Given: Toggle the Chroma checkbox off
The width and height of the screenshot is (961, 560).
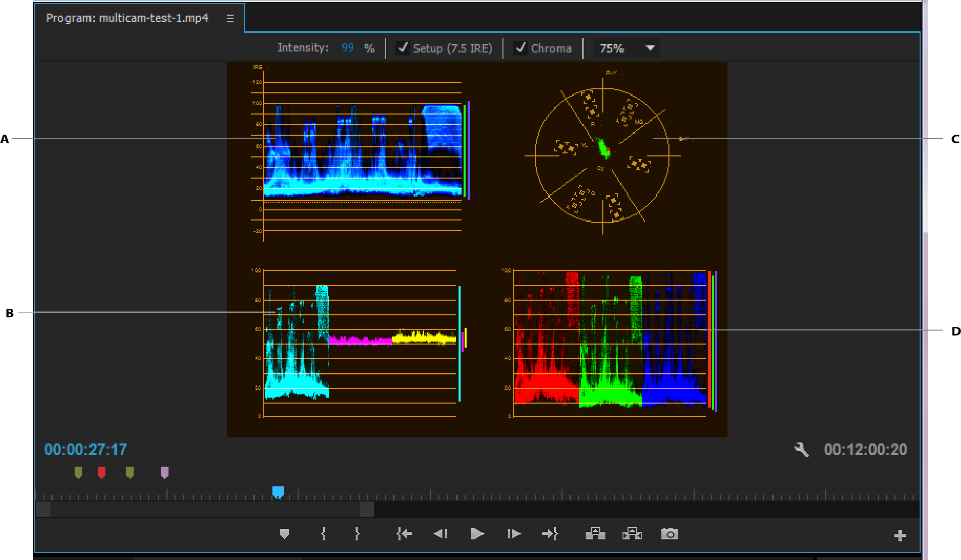Looking at the screenshot, I should pyautogui.click(x=521, y=48).
